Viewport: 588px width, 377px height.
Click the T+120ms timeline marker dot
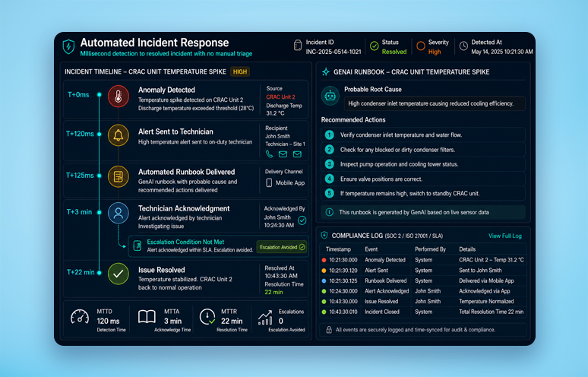click(100, 134)
